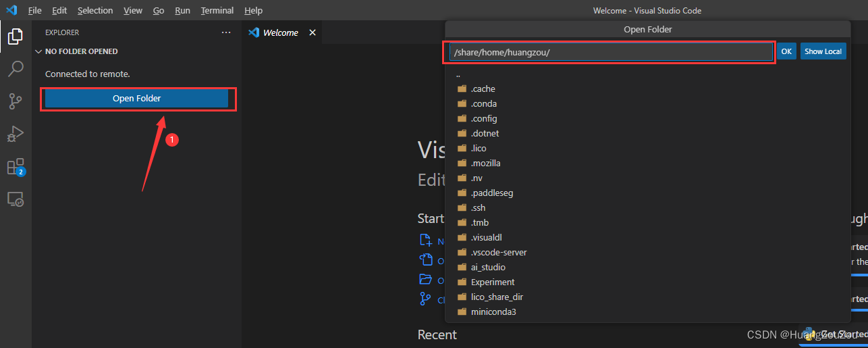Image resolution: width=868 pixels, height=348 pixels.
Task: Open the Terminal menu
Action: [217, 10]
